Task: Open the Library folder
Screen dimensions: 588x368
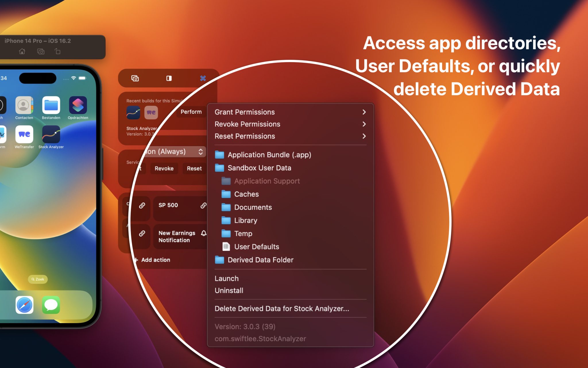Action: [291, 221]
